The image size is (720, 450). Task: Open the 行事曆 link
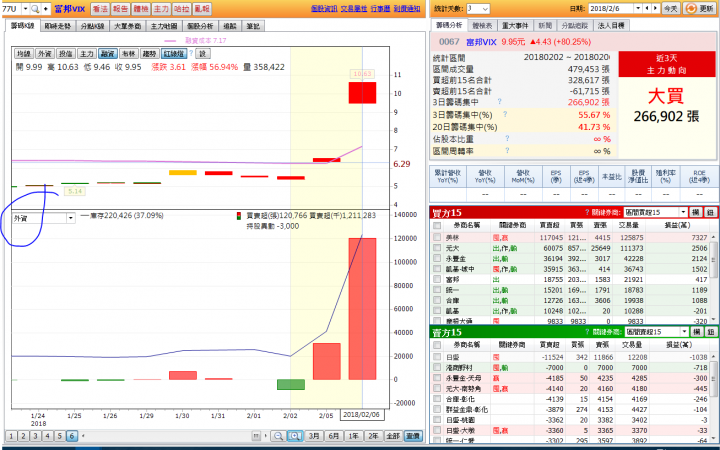(x=380, y=9)
